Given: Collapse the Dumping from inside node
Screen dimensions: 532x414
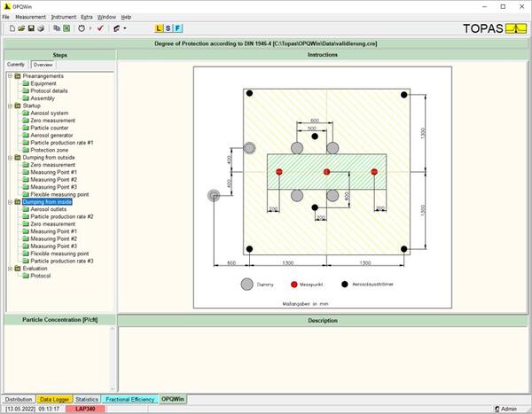Looking at the screenshot, I should (x=10, y=202).
